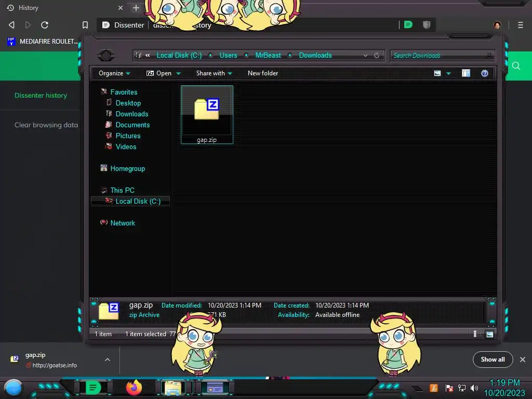The width and height of the screenshot is (532, 399).
Task: Open Desktop in Favorites
Action: [x=128, y=103]
